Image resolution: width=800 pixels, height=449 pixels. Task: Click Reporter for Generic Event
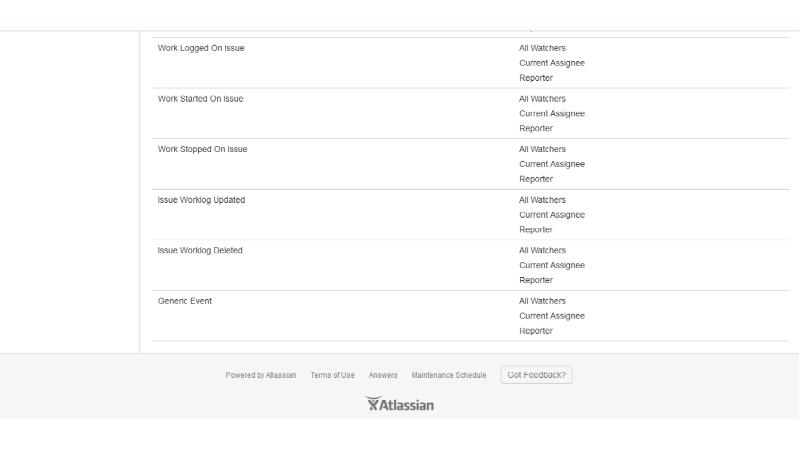coord(535,330)
